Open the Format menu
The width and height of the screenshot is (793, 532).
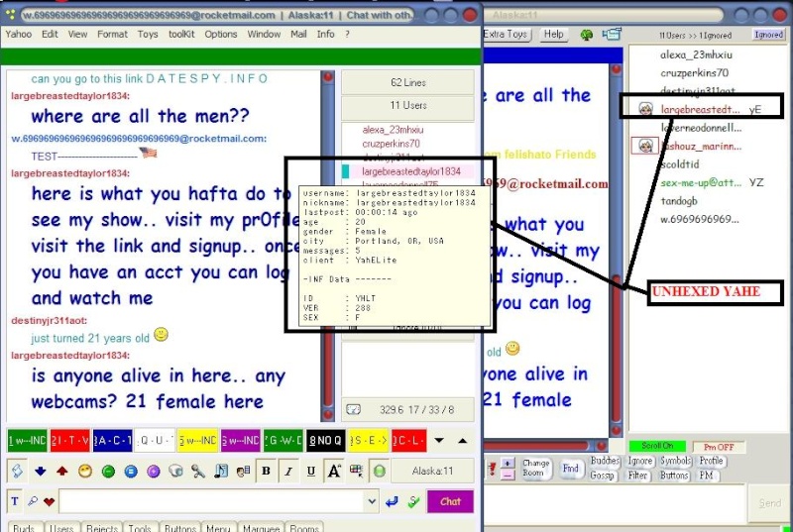pyautogui.click(x=112, y=34)
